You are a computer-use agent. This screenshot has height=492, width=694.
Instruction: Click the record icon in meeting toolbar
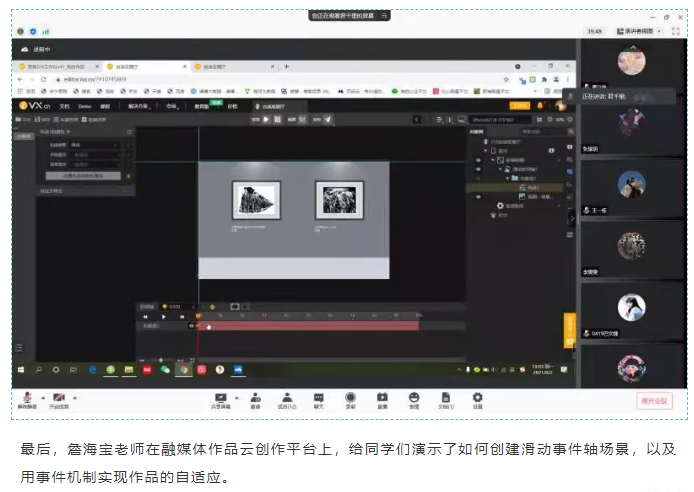click(350, 400)
